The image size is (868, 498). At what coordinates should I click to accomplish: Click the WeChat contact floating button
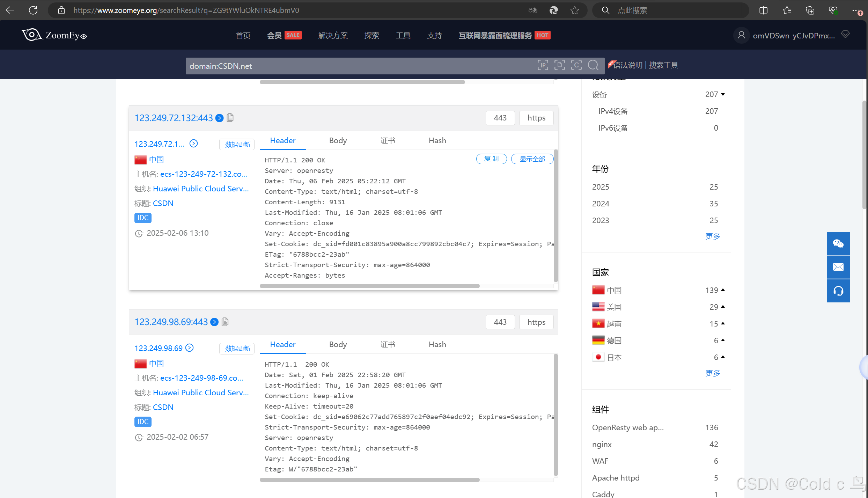click(x=838, y=243)
